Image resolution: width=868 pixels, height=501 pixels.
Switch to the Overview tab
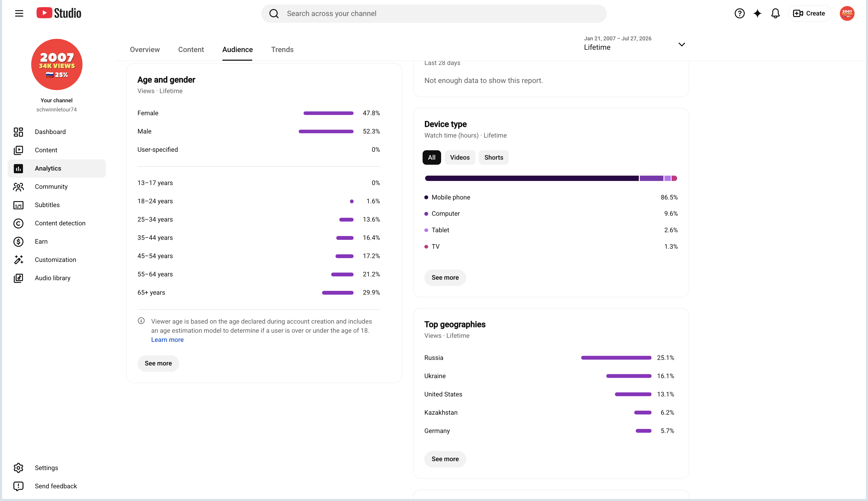click(145, 49)
